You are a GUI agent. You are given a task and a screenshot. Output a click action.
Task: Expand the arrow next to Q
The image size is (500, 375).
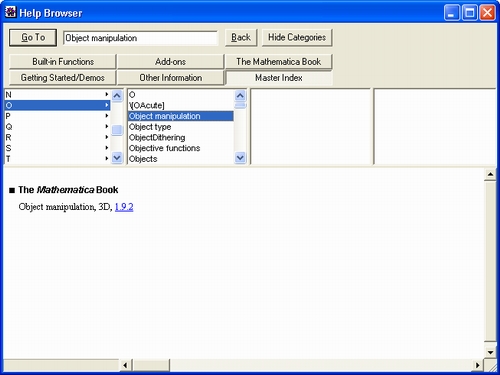point(107,126)
